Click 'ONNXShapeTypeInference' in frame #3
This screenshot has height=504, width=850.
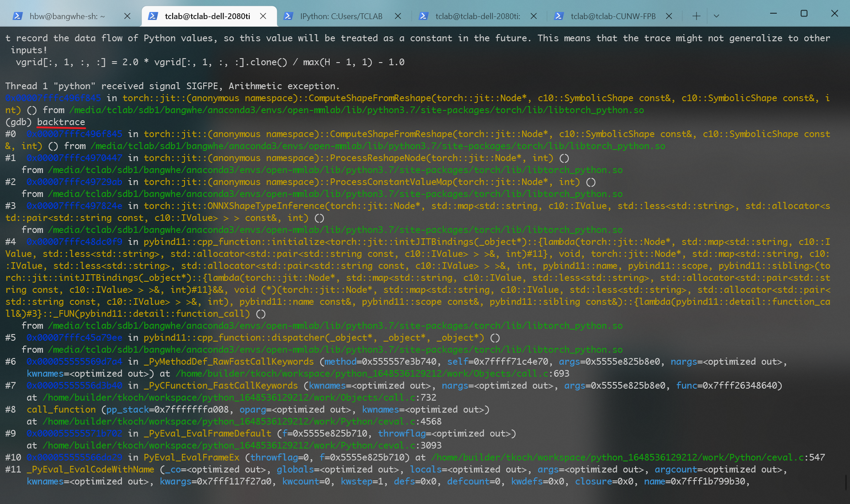266,206
